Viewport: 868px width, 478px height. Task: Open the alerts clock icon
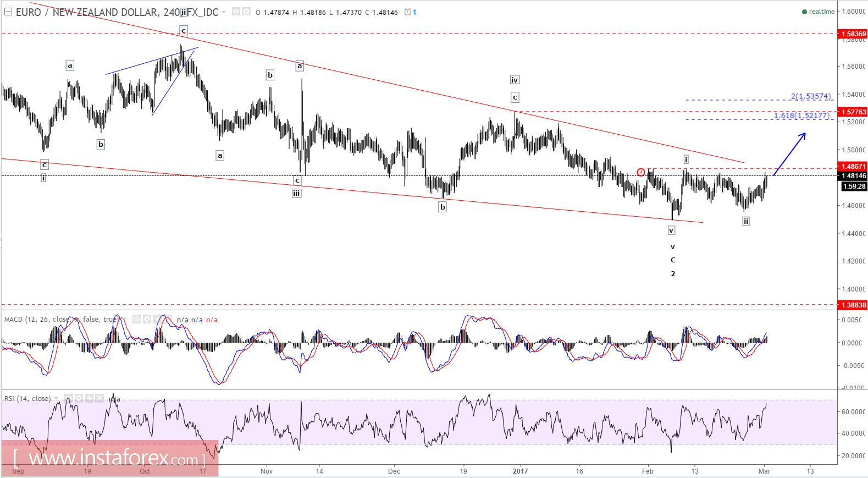click(407, 12)
